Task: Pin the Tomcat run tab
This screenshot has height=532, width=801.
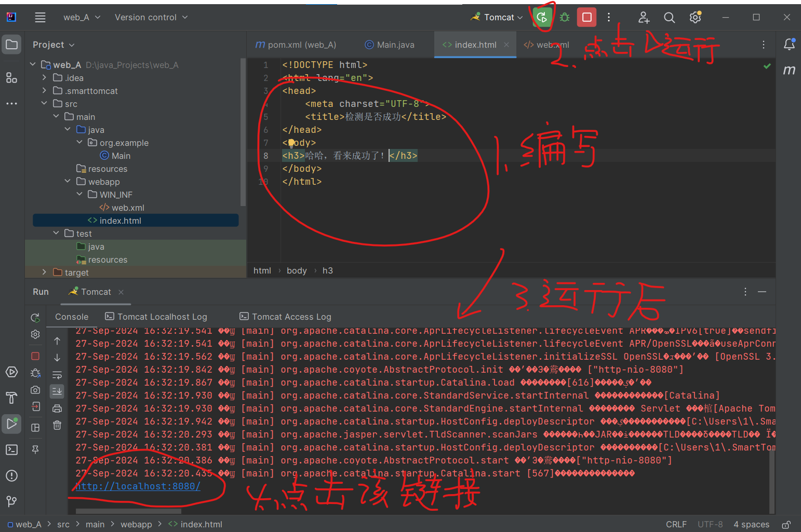Action: pyautogui.click(x=35, y=450)
